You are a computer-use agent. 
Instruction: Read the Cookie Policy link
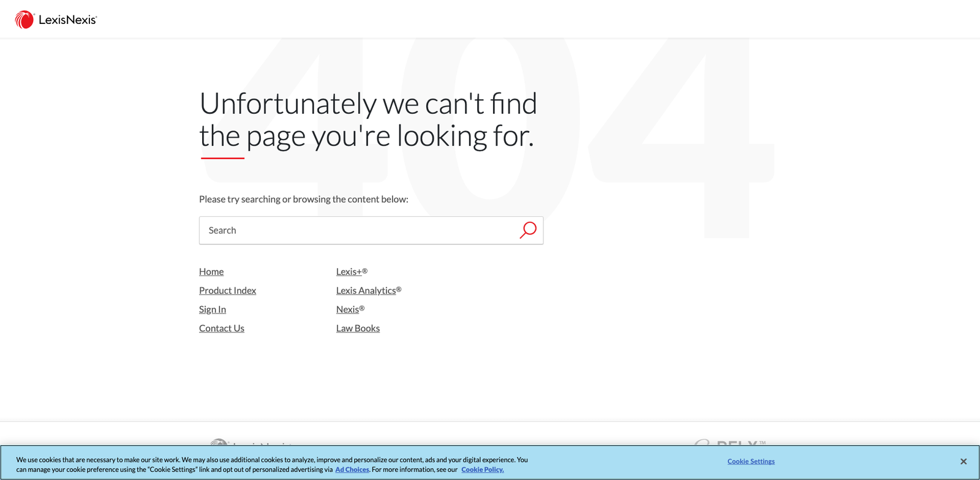(x=482, y=470)
